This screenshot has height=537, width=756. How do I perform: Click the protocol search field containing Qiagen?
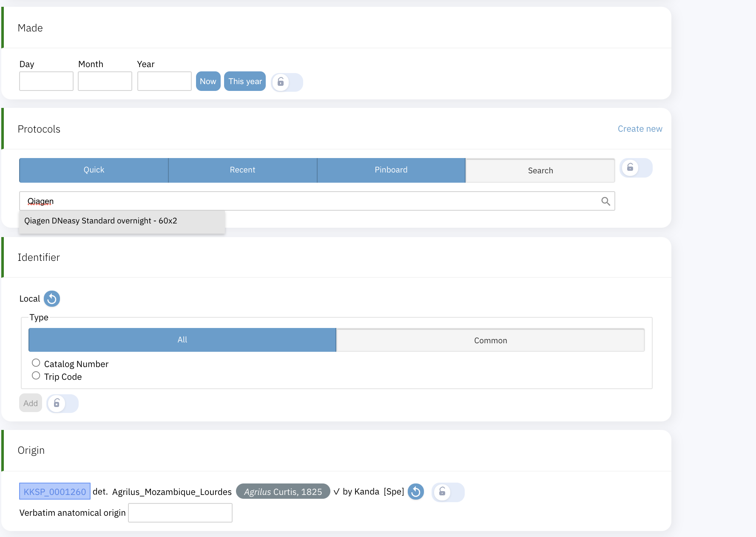[317, 201]
